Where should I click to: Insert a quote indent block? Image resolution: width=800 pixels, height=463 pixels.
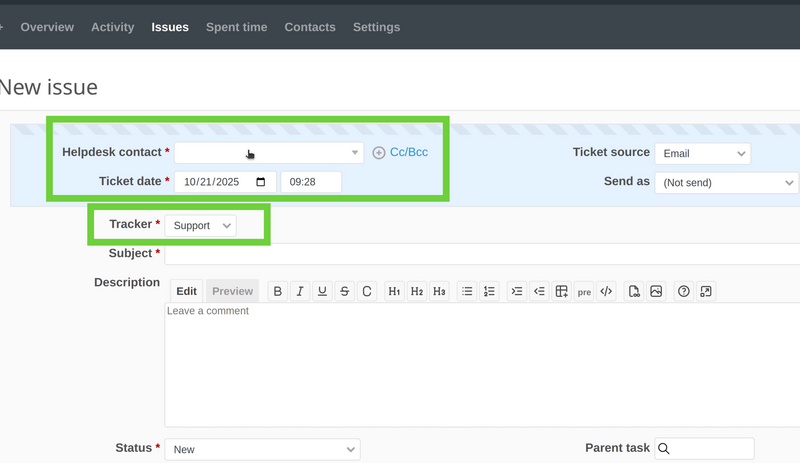click(x=517, y=291)
